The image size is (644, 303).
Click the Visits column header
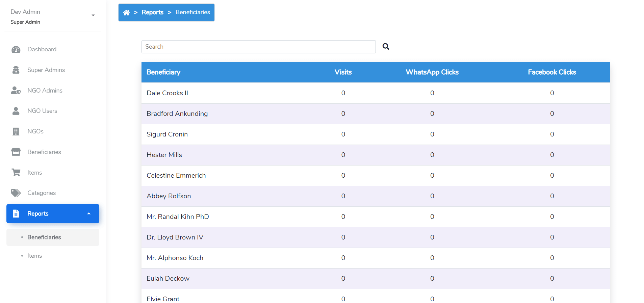pos(343,72)
